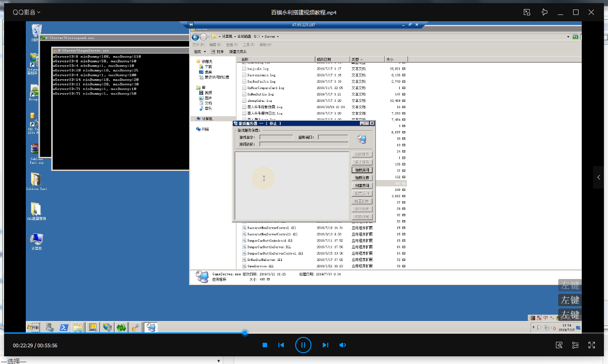Screen dimensions: 608x364
Task: Select the baijiale.log file
Action: click(259, 69)
